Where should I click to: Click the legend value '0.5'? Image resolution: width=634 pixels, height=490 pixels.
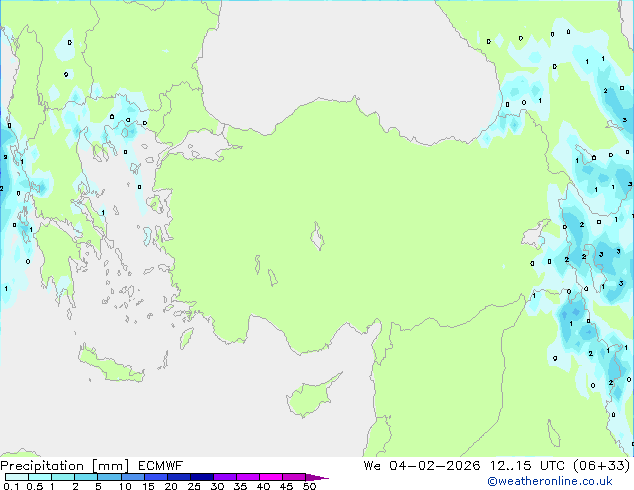(x=35, y=486)
